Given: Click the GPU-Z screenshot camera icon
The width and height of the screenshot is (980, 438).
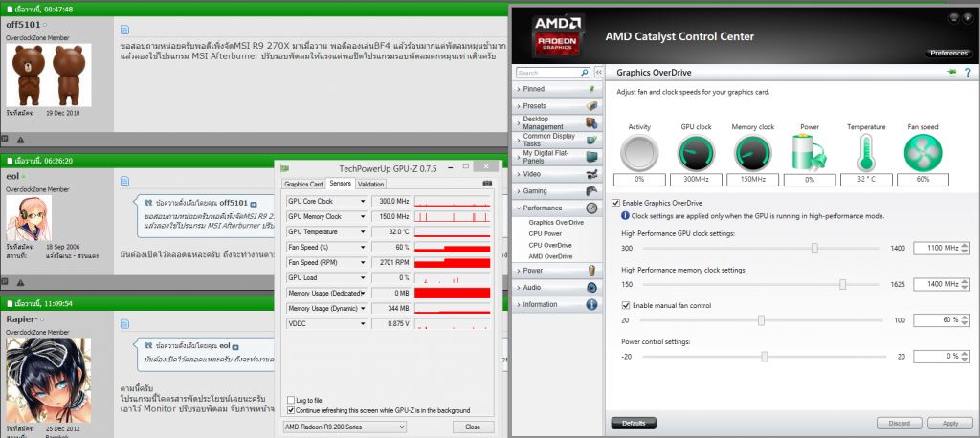Looking at the screenshot, I should click(x=487, y=184).
